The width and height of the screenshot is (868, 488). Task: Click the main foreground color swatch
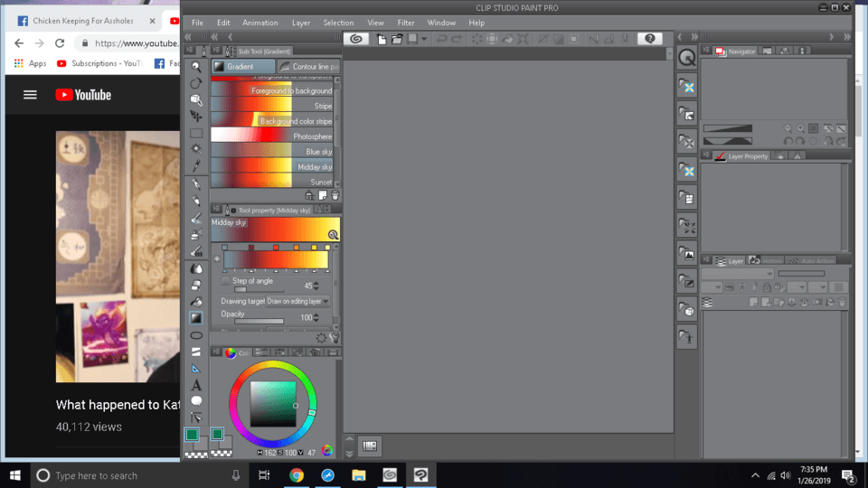click(193, 436)
